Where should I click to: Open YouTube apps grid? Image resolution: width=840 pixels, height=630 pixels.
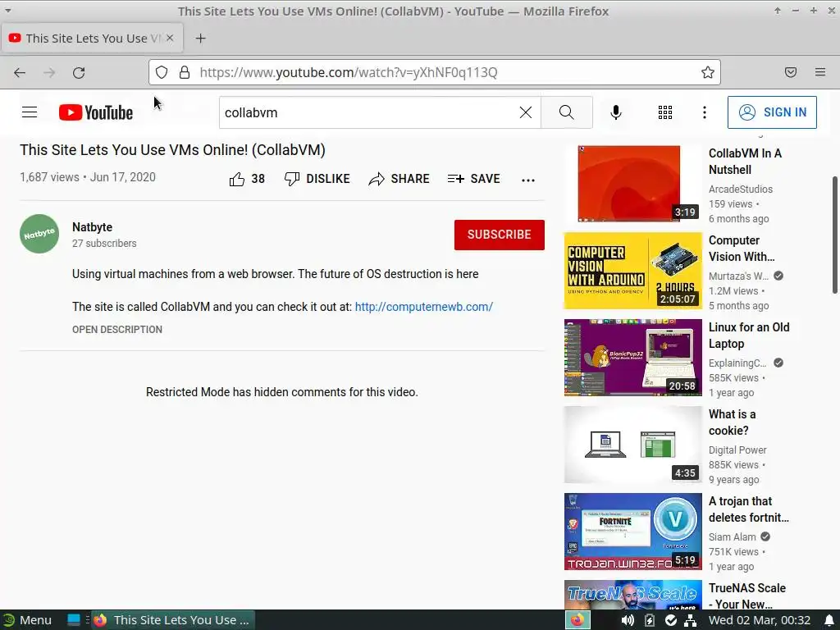pyautogui.click(x=664, y=112)
